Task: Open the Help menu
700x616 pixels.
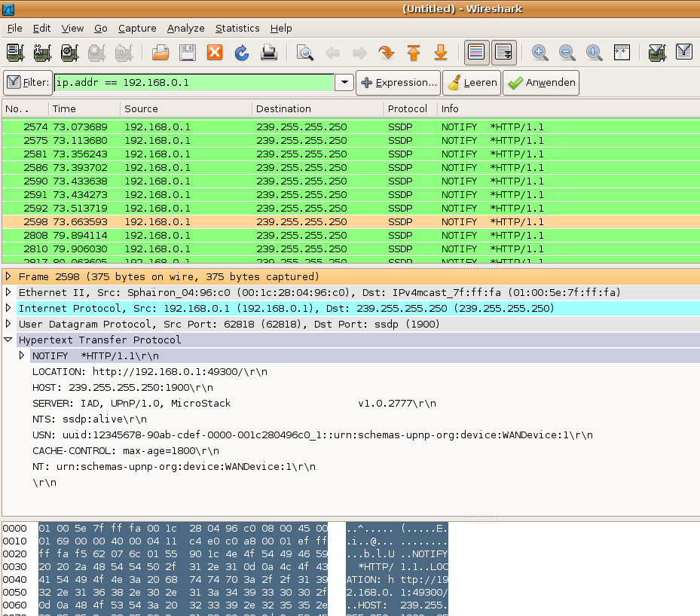Action: 281,28
